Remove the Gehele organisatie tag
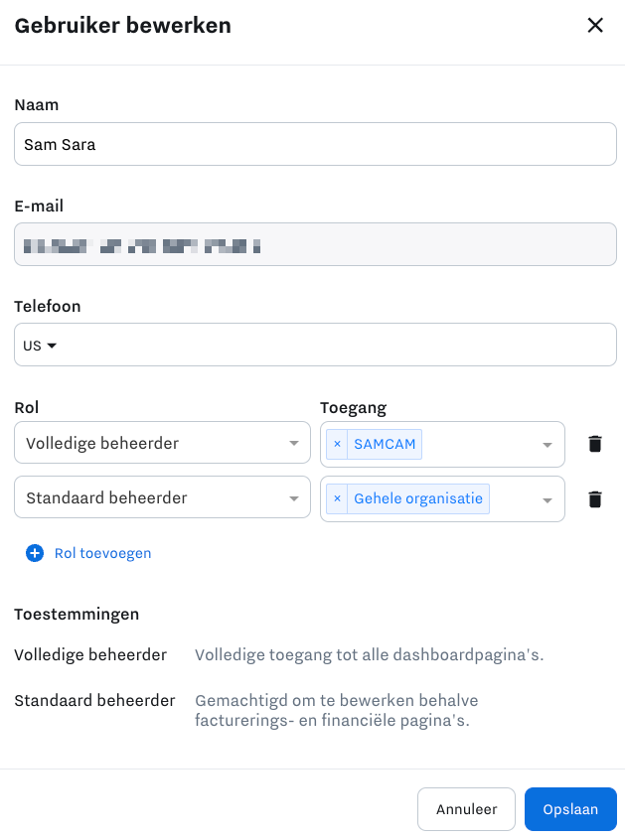625x840 pixels. tap(337, 498)
